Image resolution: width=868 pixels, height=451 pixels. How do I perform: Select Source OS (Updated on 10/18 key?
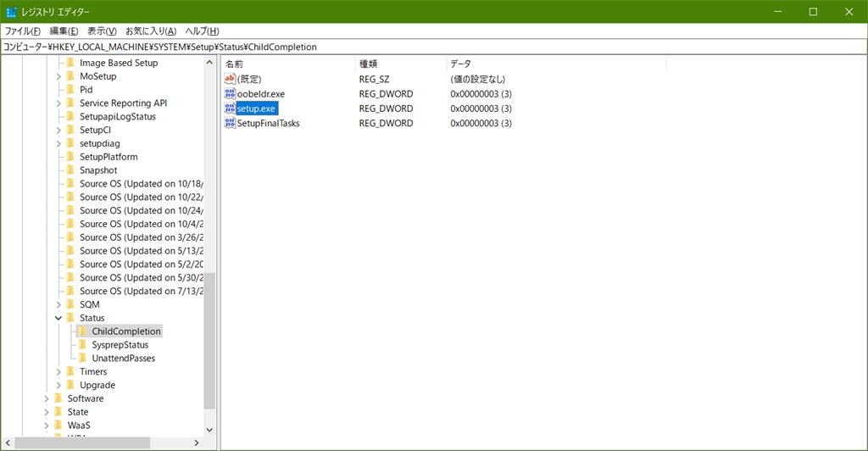coord(142,184)
